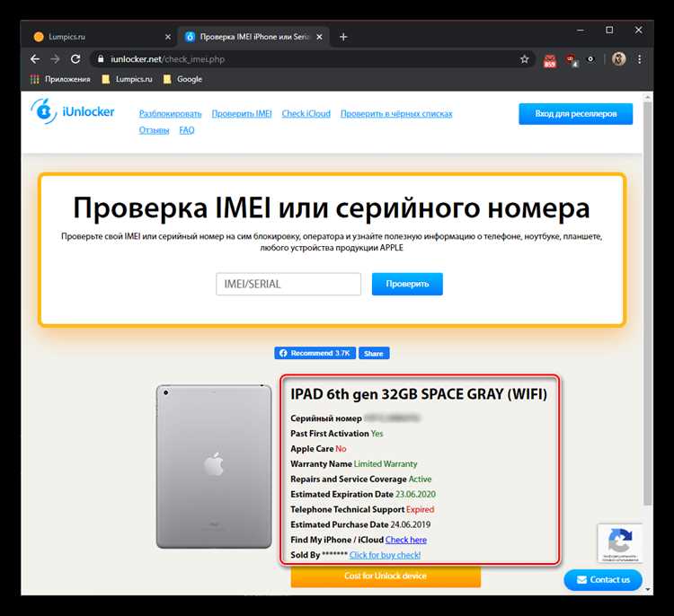Select the IPAD 6th gen 32GB heading
Screen dimensions: 674x616
coord(419,394)
